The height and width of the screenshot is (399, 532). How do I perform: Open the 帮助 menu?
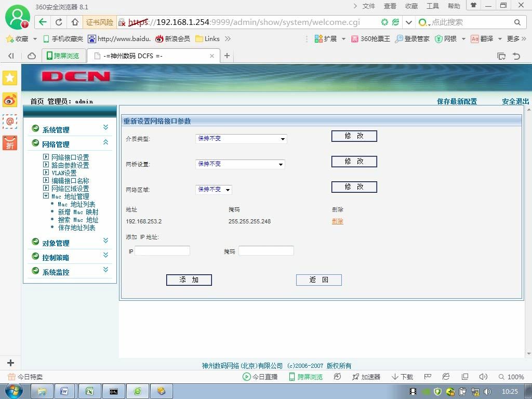(x=454, y=6)
